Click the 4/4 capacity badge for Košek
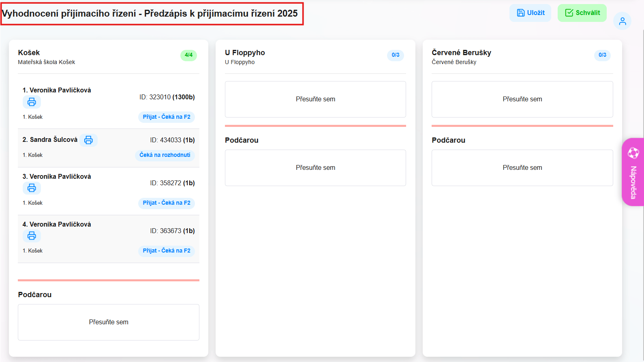 click(x=188, y=55)
